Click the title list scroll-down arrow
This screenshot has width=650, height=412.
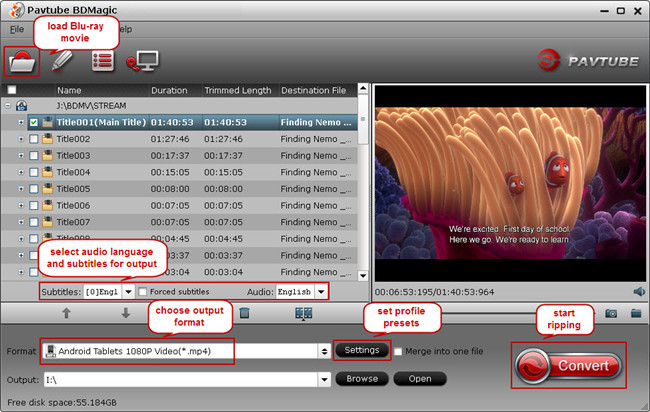363,276
